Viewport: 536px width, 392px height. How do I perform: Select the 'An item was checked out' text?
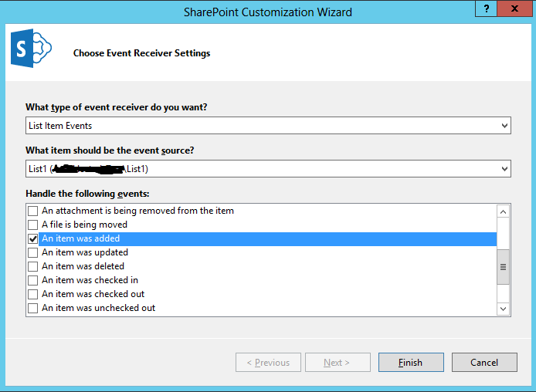pos(93,294)
